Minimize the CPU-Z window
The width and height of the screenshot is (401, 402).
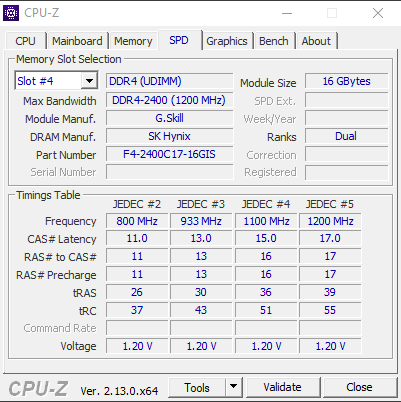click(x=287, y=13)
